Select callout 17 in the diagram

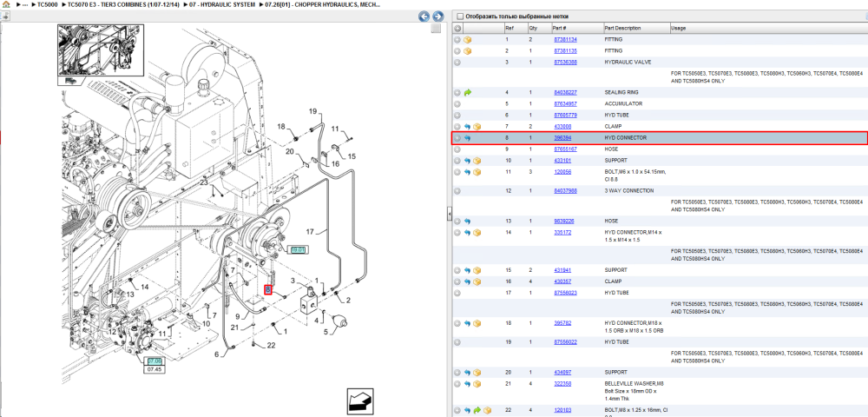[x=310, y=231]
